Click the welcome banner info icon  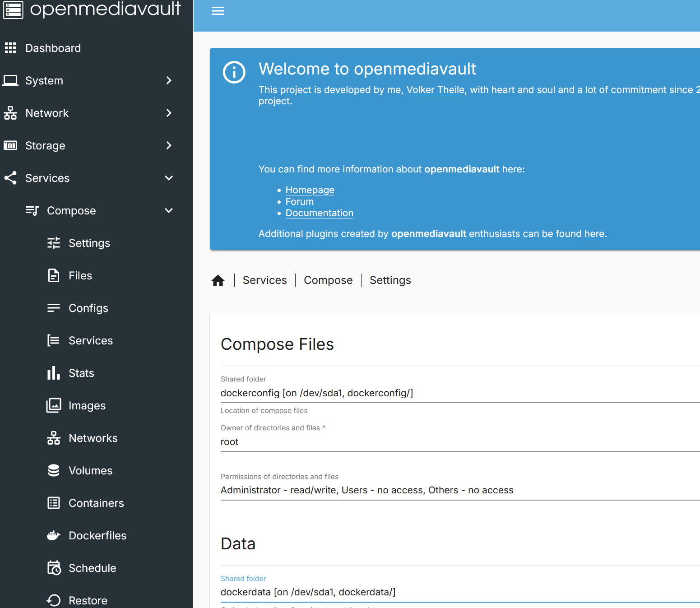(234, 72)
